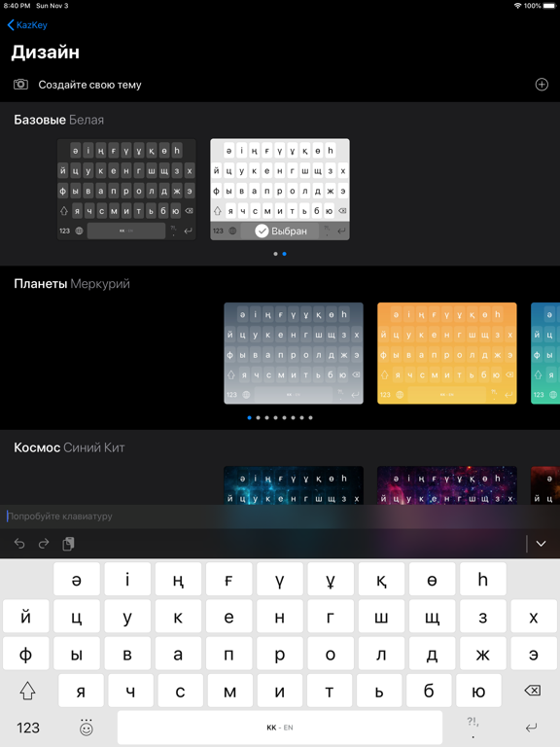
Task: Tap the paste clipboard icon
Action: pos(68,544)
